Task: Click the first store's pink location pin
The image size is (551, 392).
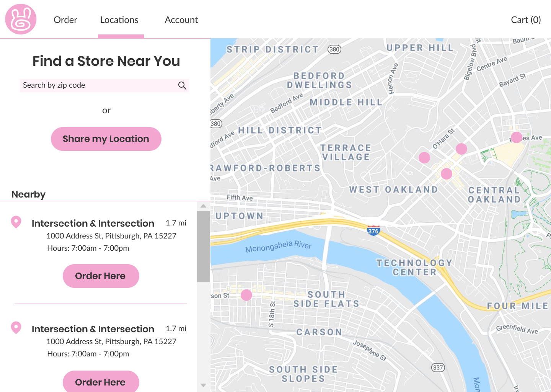Action: (16, 222)
